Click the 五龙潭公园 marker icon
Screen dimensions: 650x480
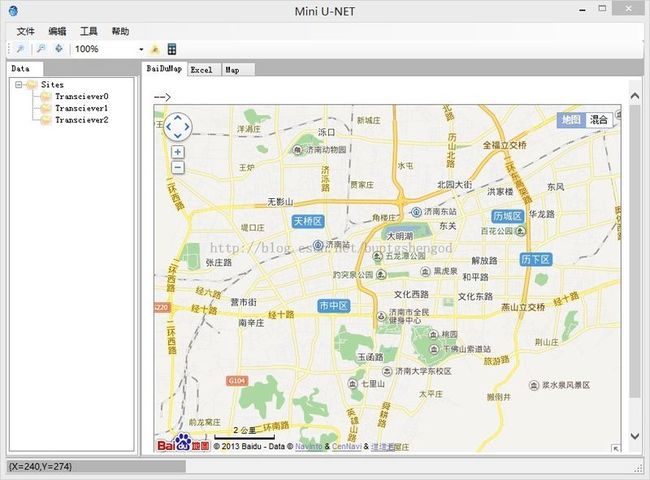377,257
